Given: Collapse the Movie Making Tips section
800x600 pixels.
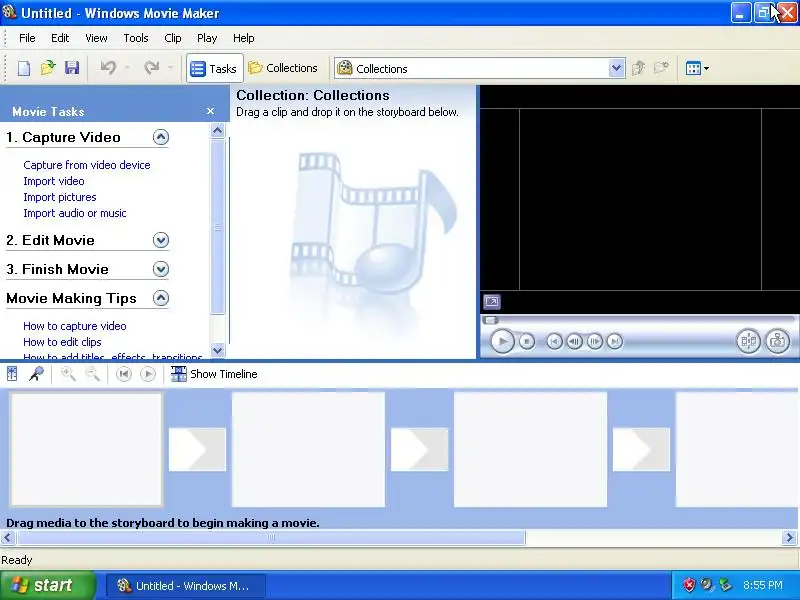Looking at the screenshot, I should [161, 298].
